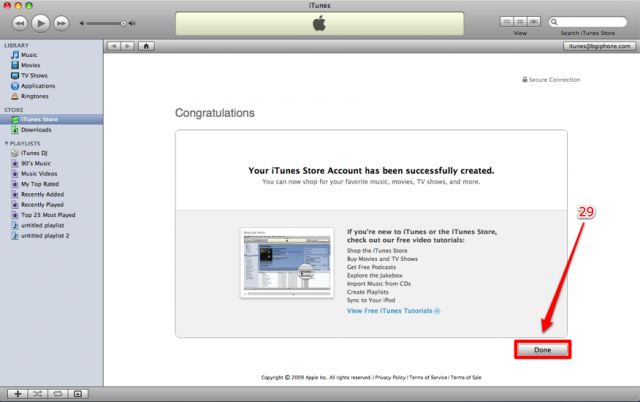Navigate forward in the store browser
Screen dimensions: 640x402
[x=127, y=46]
